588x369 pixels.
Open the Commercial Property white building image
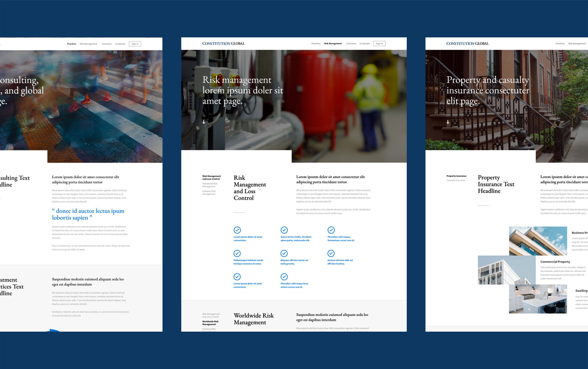pos(502,270)
